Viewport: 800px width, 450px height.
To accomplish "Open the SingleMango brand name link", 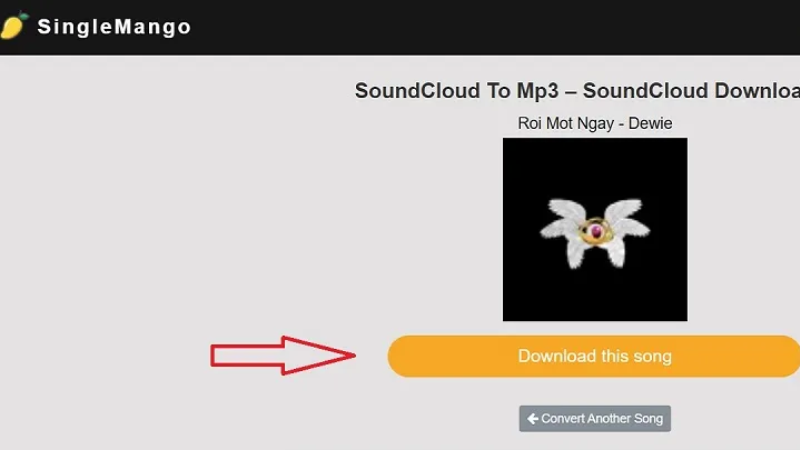I will [x=114, y=27].
